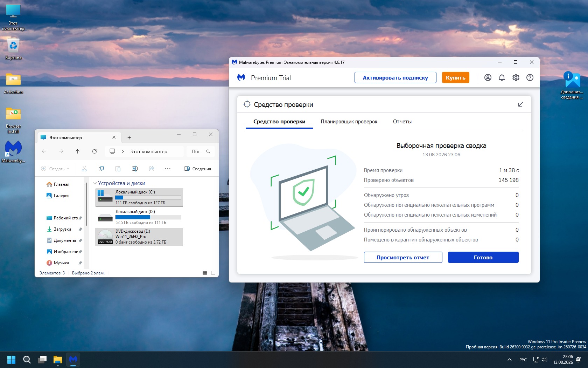Switch Explorer to details list view
The image size is (588, 368).
pos(205,273)
